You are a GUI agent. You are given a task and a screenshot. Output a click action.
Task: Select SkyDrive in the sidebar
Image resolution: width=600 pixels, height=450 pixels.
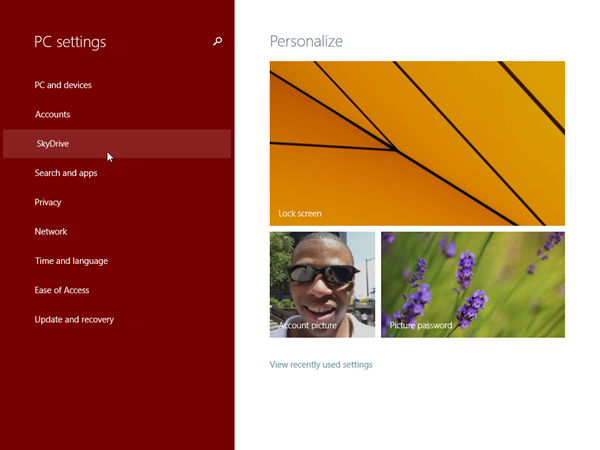click(117, 144)
